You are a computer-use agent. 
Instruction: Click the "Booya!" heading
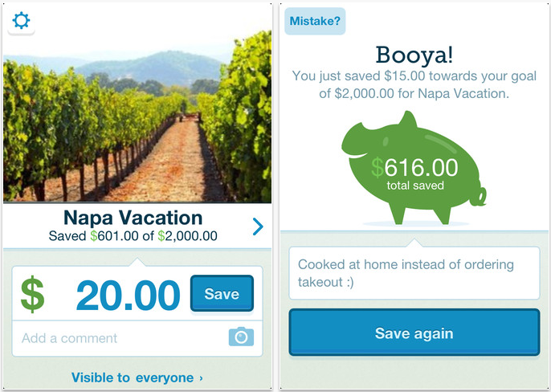pyautogui.click(x=414, y=55)
